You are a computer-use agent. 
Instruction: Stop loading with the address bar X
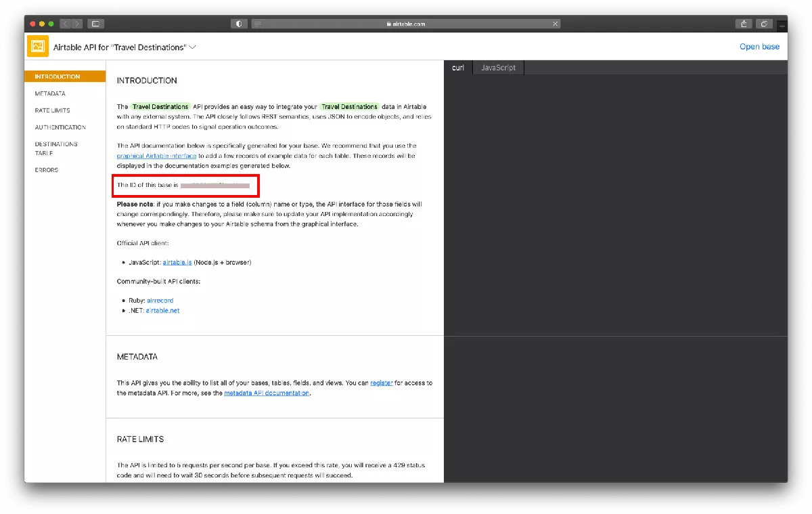coord(556,24)
